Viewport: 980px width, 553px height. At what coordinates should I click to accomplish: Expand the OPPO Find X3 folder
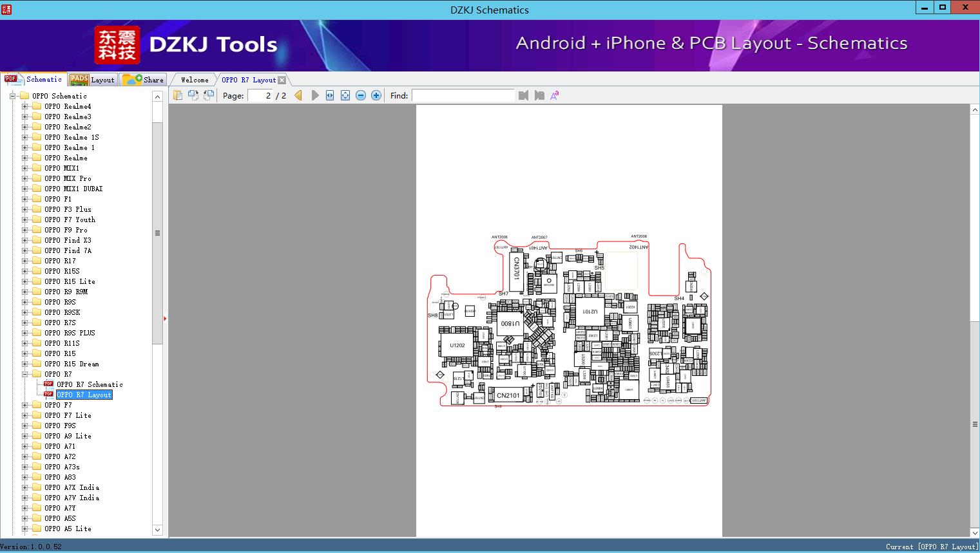click(x=25, y=240)
